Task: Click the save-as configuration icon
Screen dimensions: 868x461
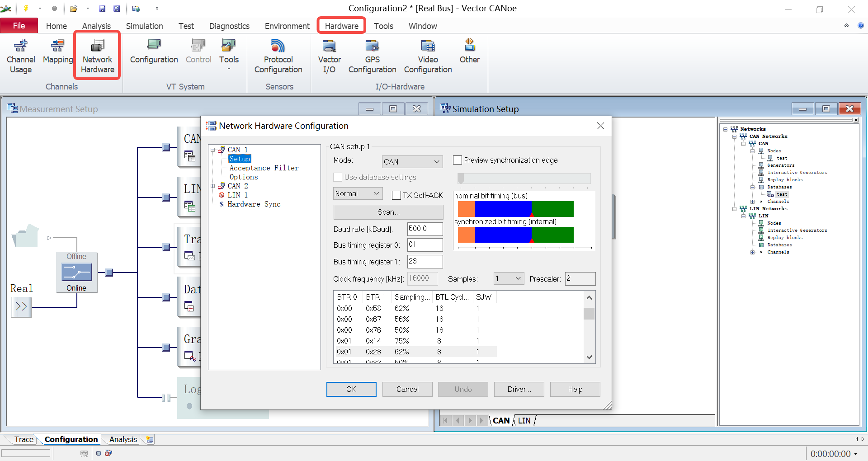Action: click(117, 8)
